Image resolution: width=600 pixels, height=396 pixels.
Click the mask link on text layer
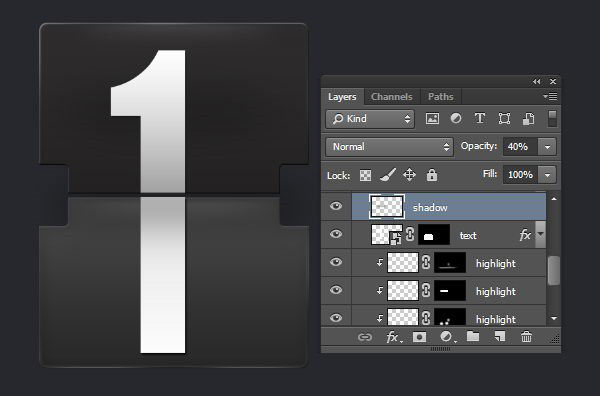tap(410, 234)
